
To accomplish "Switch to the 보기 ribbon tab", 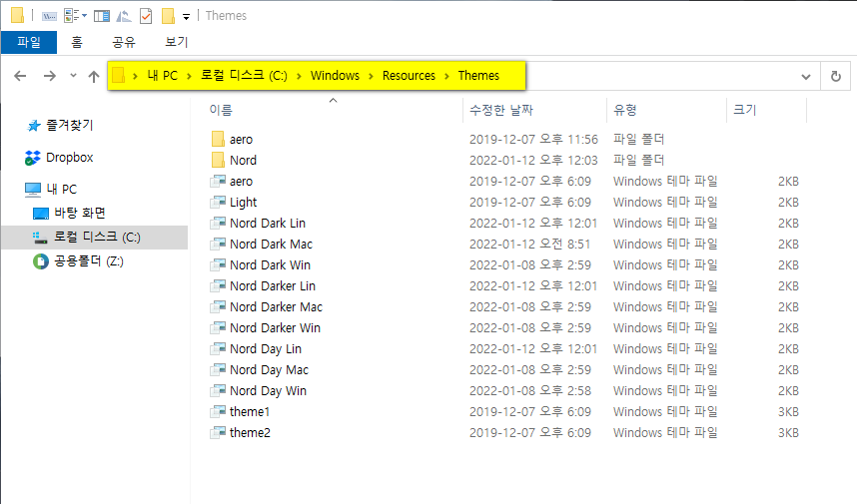I will [x=176, y=42].
